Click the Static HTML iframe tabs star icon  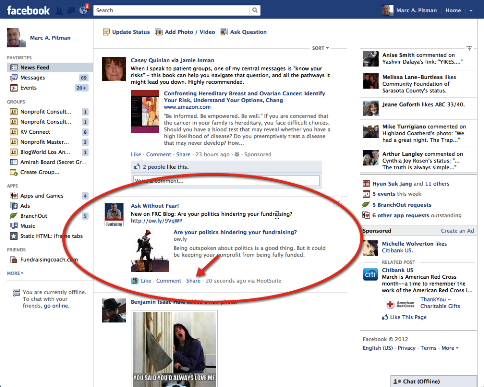pyautogui.click(x=14, y=236)
